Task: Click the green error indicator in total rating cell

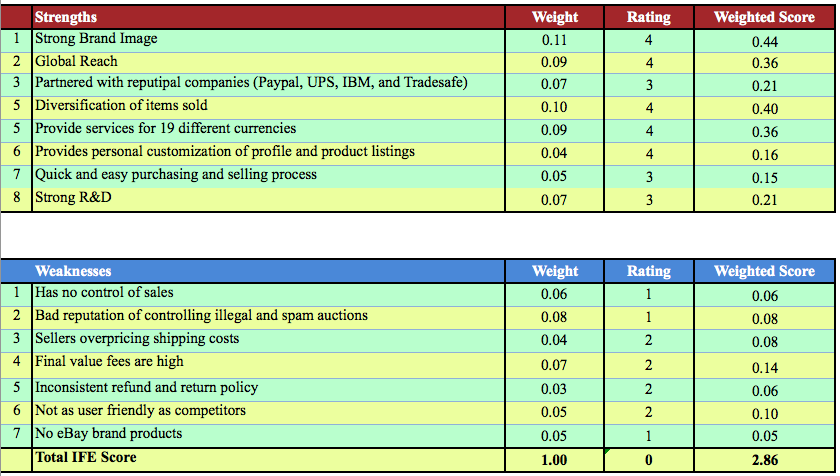Action: tap(608, 453)
